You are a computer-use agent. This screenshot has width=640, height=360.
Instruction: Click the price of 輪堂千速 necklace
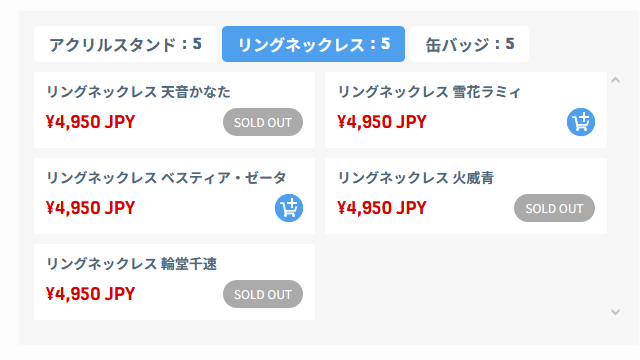91,294
